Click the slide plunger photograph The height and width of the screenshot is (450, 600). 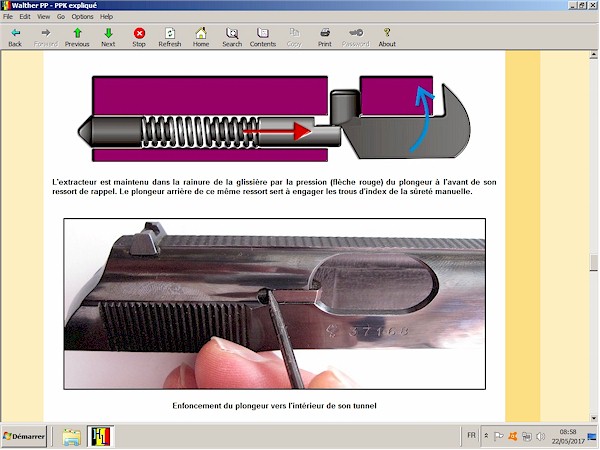[274, 304]
